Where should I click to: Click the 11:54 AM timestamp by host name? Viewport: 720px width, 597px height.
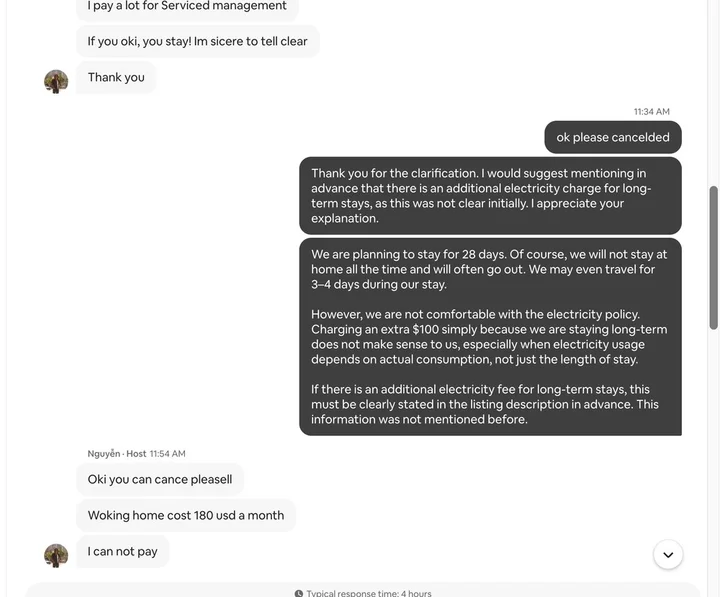tap(168, 454)
